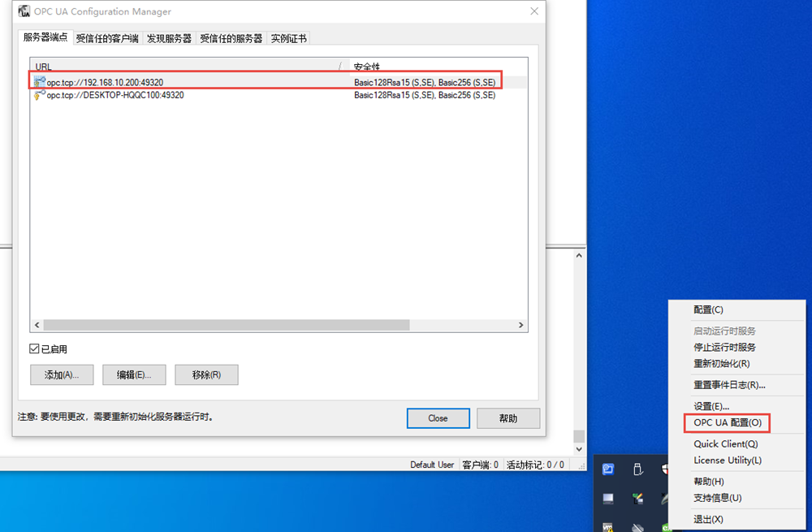
Task: Click the server administration tray icon with pencil
Action: pyautogui.click(x=638, y=499)
